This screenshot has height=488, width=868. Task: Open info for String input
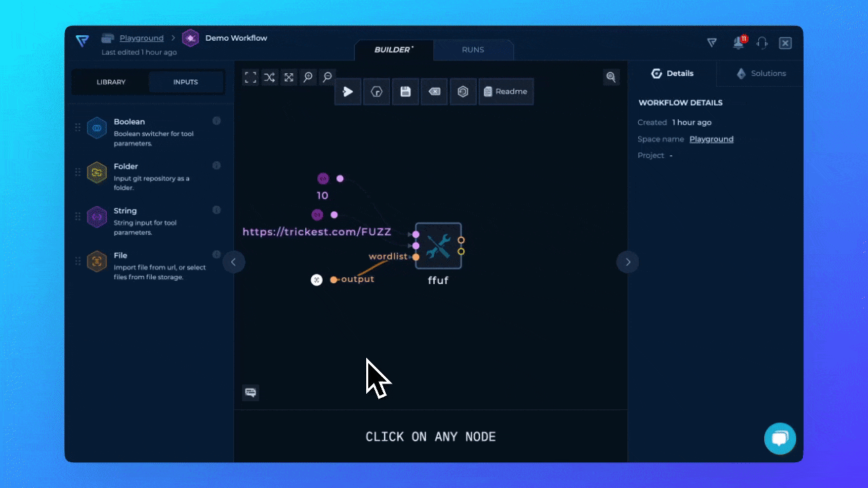click(x=216, y=210)
